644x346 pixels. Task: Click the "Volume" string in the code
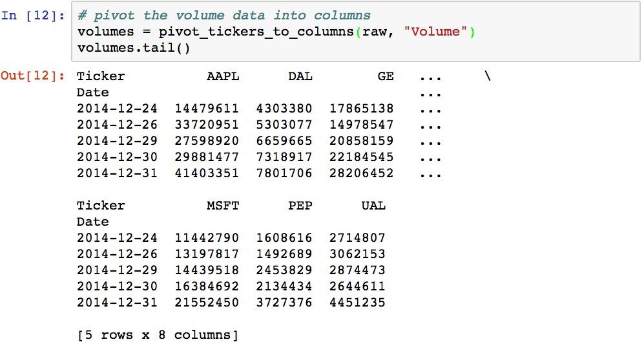pos(435,32)
